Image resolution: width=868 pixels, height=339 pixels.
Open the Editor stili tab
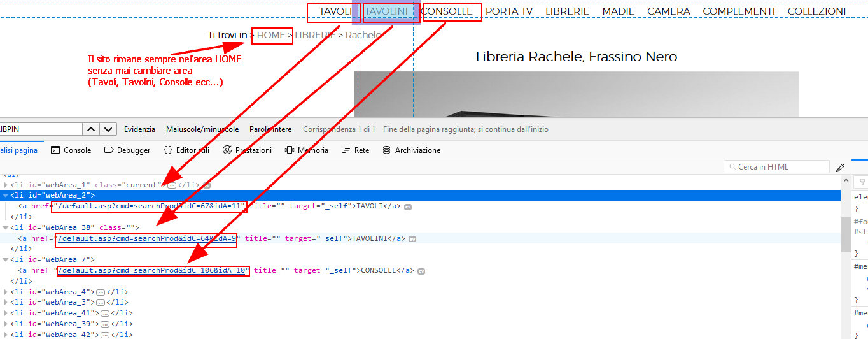pos(186,150)
